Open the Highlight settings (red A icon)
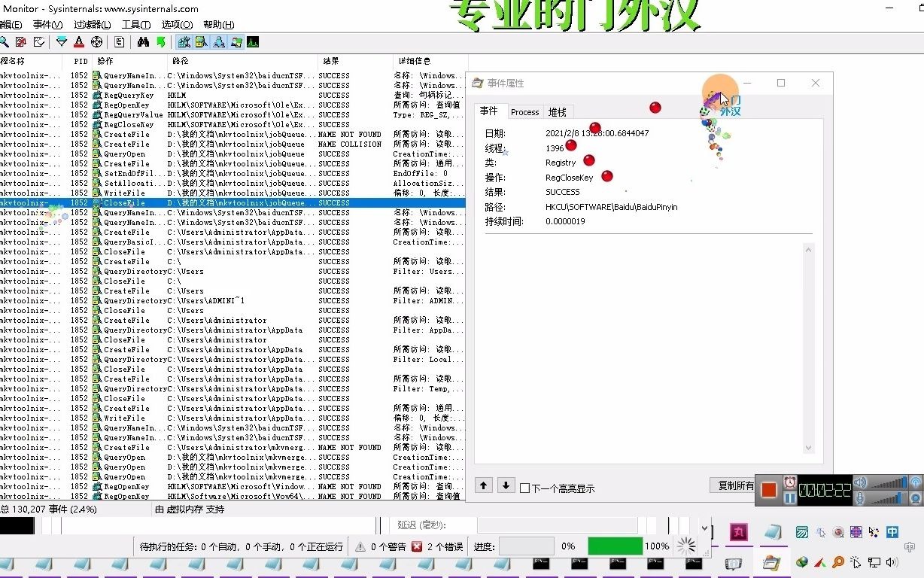The height and width of the screenshot is (578, 924). point(78,41)
